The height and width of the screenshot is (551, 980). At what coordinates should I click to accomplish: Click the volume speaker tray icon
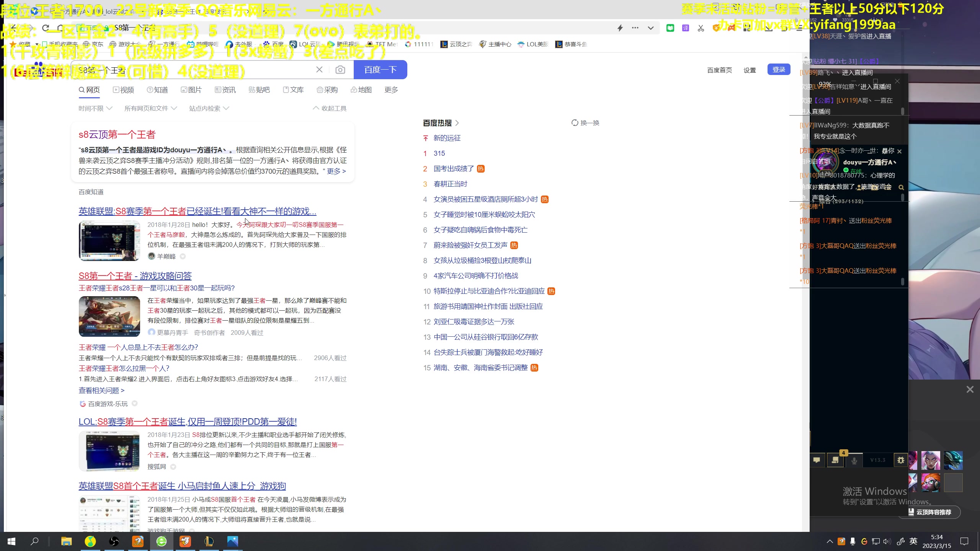[887, 541]
